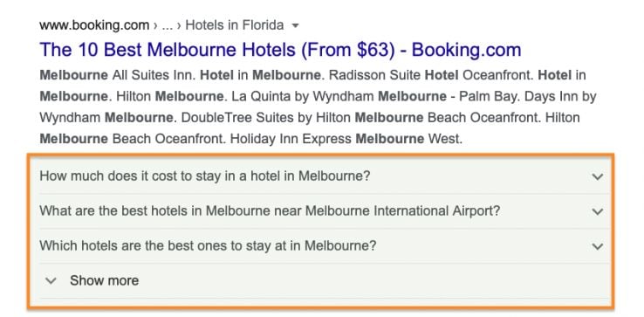
Task: Click the Show more label
Action: 105,281
